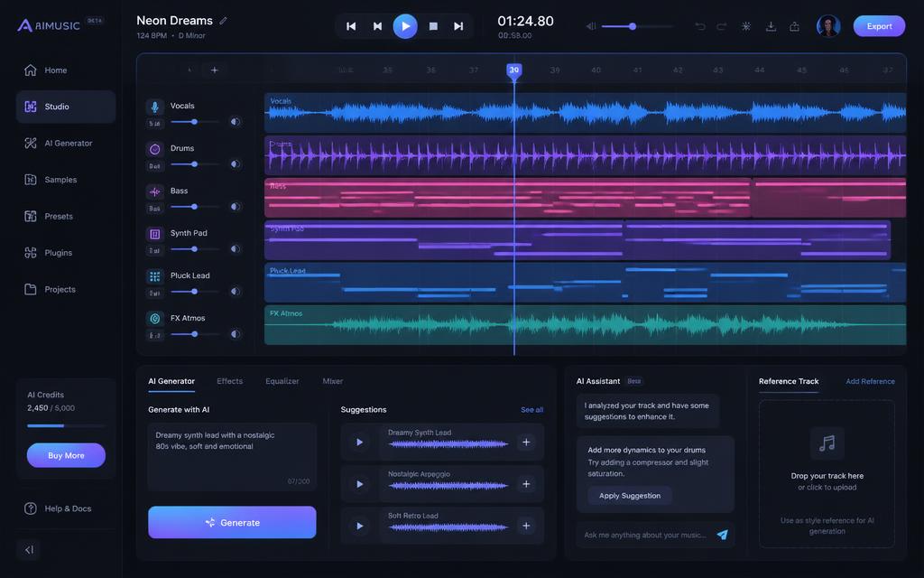Click the Pluck Lead track grid icon
The width and height of the screenshot is (924, 578).
point(154,276)
